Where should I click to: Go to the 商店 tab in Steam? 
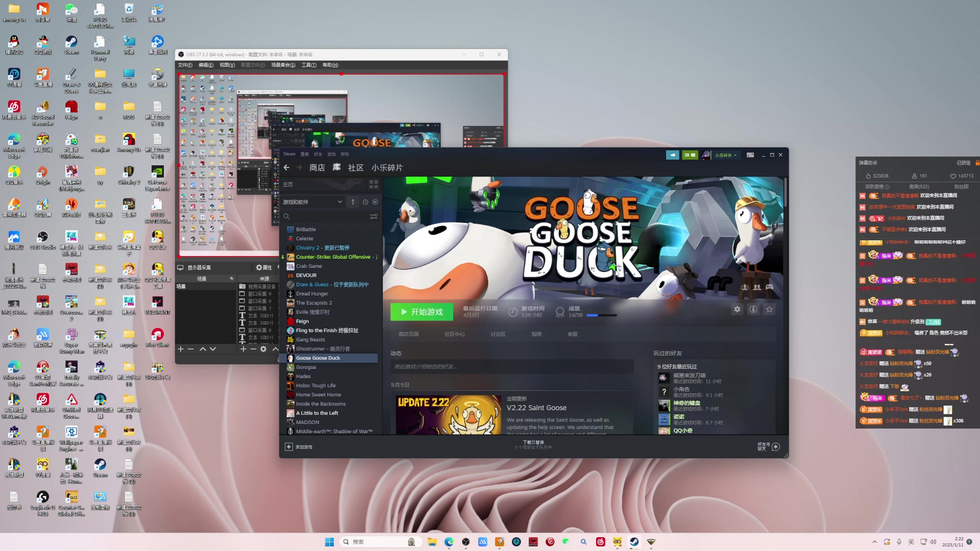coord(317,168)
